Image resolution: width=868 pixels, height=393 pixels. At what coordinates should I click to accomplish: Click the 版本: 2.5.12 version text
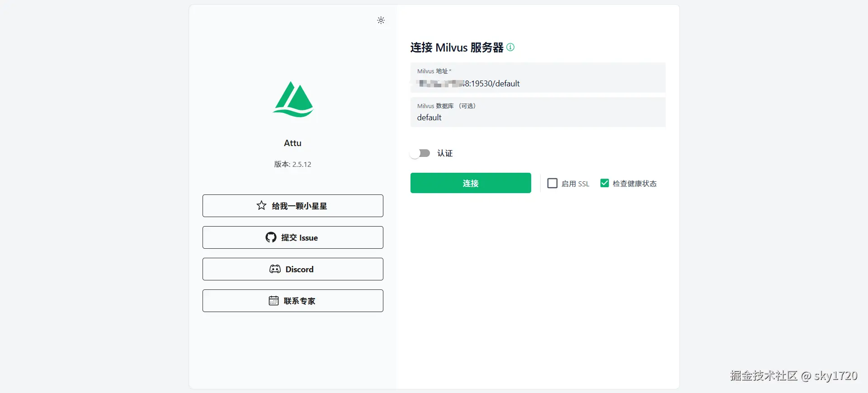coord(292,164)
